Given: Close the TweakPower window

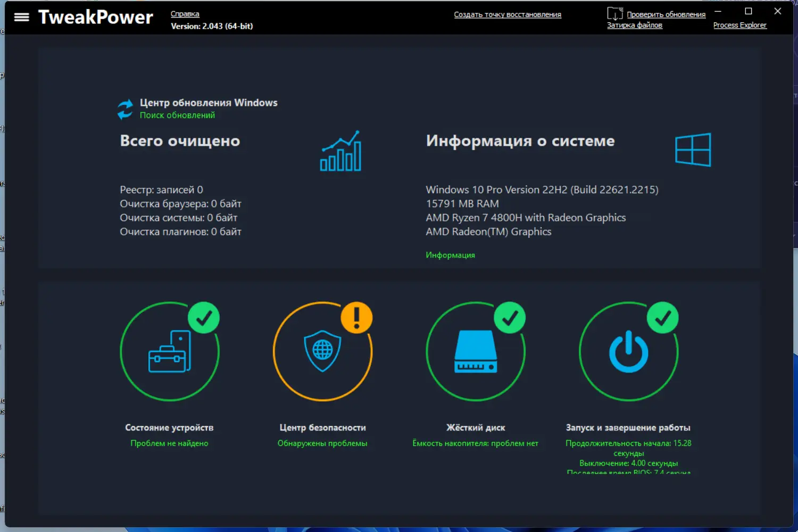Looking at the screenshot, I should [x=778, y=11].
